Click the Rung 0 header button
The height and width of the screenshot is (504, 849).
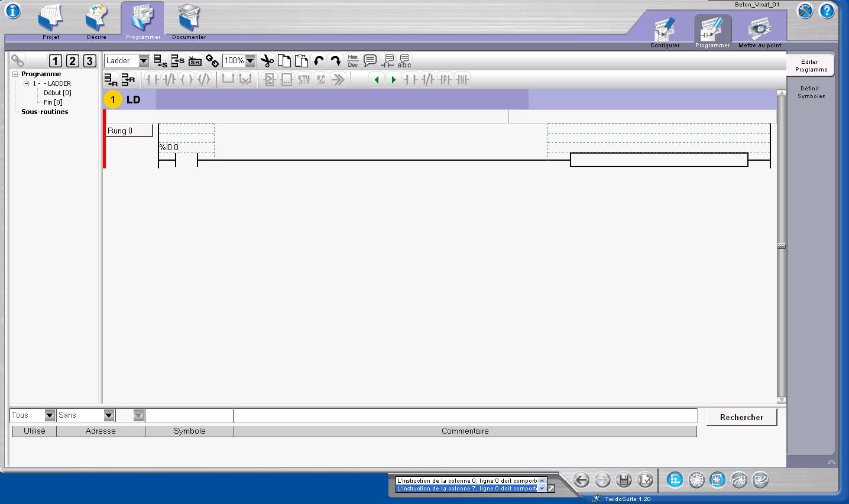pyautogui.click(x=129, y=131)
